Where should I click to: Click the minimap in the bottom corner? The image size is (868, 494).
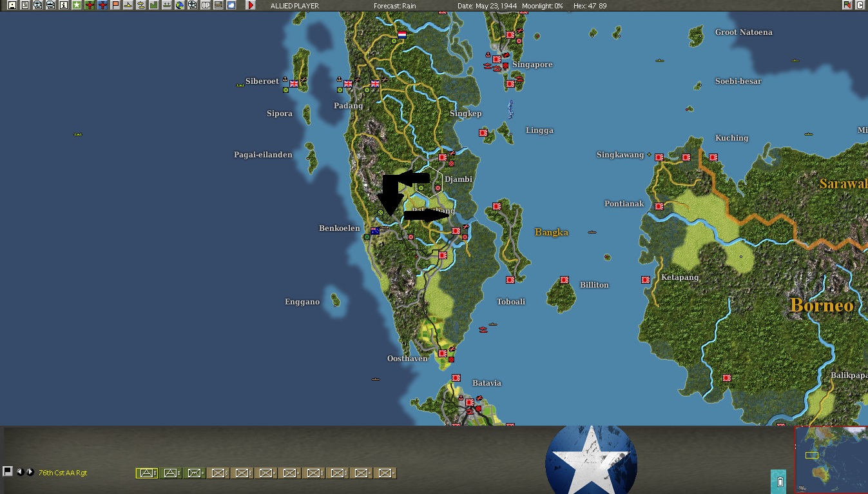[831, 459]
